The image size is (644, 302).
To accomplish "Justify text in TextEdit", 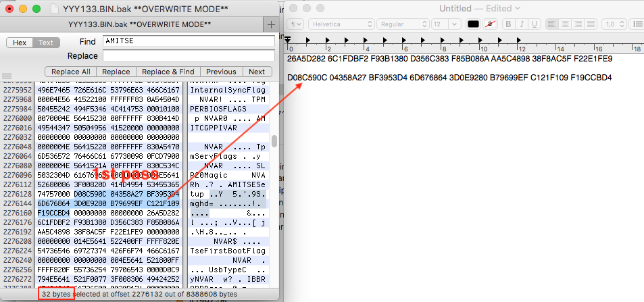I will 591,24.
